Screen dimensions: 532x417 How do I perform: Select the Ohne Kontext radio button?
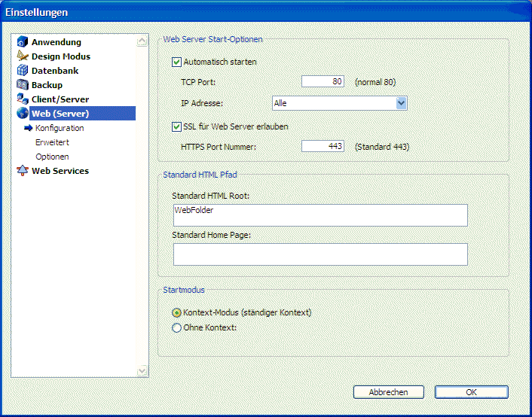pyautogui.click(x=177, y=327)
